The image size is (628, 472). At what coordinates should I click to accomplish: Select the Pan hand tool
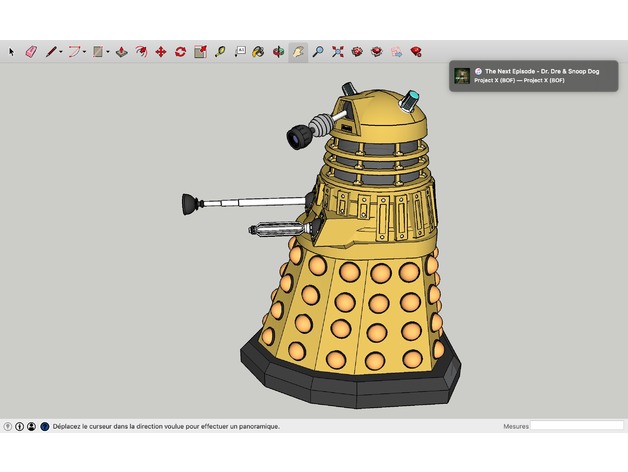pos(298,51)
